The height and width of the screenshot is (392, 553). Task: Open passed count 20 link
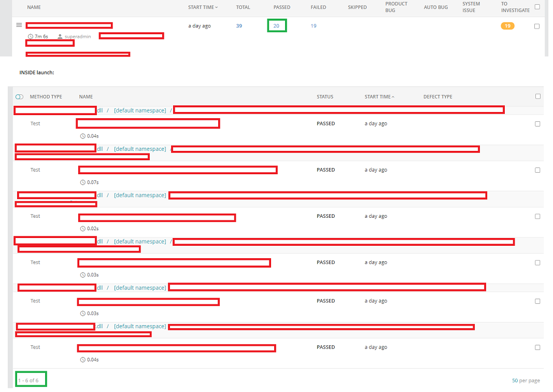point(276,26)
